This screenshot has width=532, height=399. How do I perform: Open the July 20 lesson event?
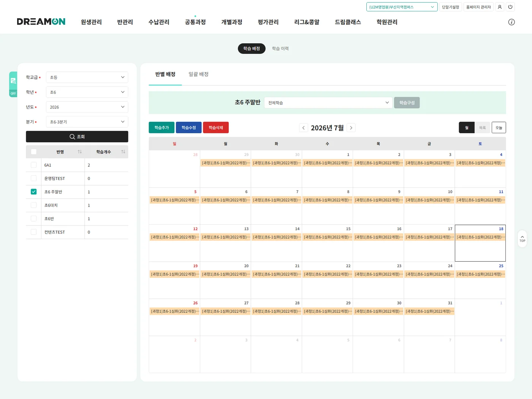[226, 274]
